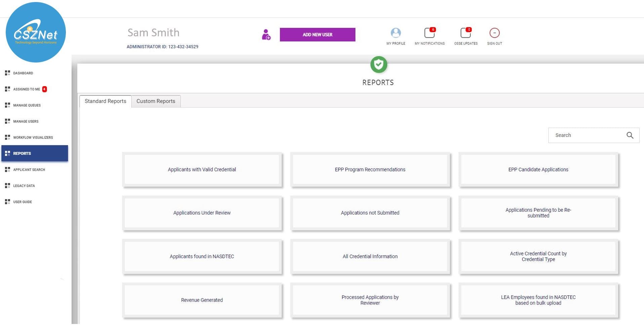Click the Reports grid icon
Viewport: 644px width, 325px height.
(7, 153)
